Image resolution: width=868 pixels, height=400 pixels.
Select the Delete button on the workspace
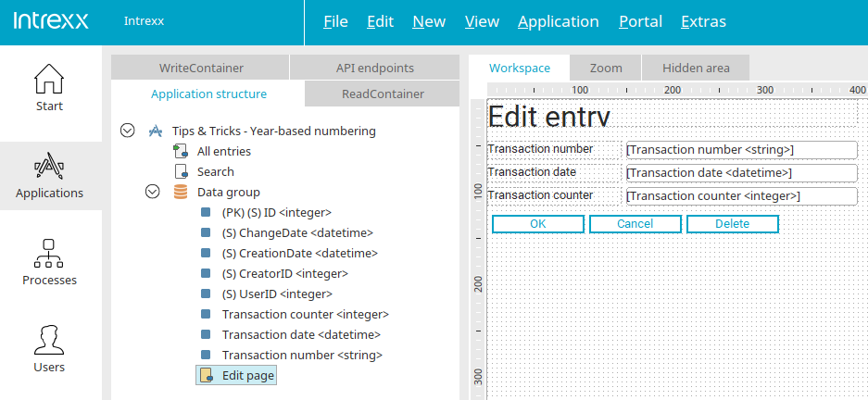(x=733, y=223)
